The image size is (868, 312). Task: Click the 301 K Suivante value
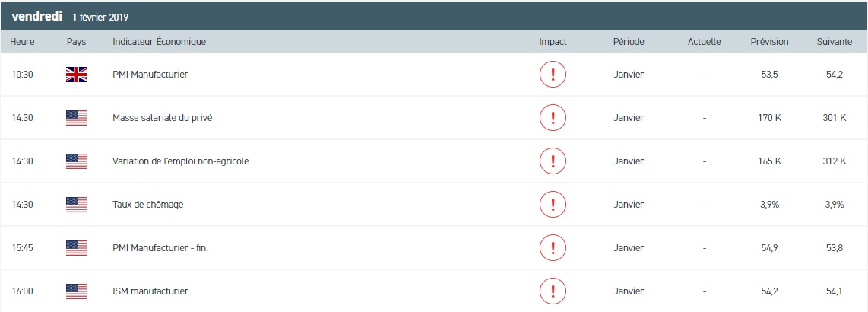point(834,118)
